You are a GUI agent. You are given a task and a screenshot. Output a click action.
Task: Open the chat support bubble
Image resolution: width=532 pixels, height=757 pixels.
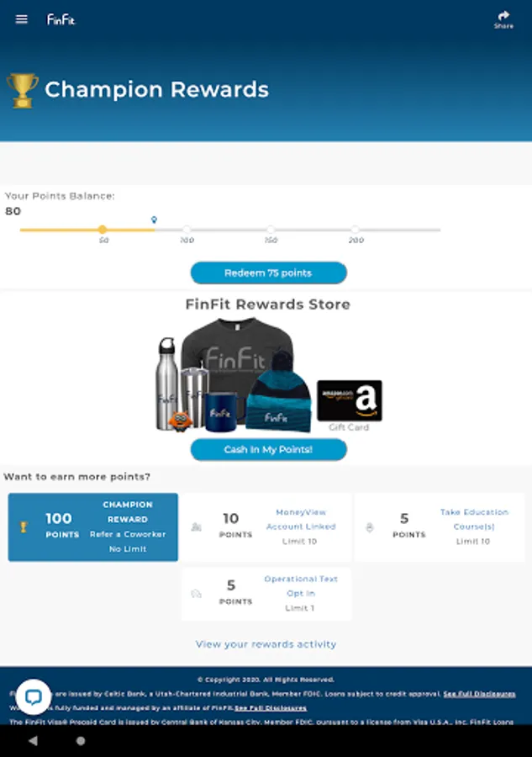point(34,696)
